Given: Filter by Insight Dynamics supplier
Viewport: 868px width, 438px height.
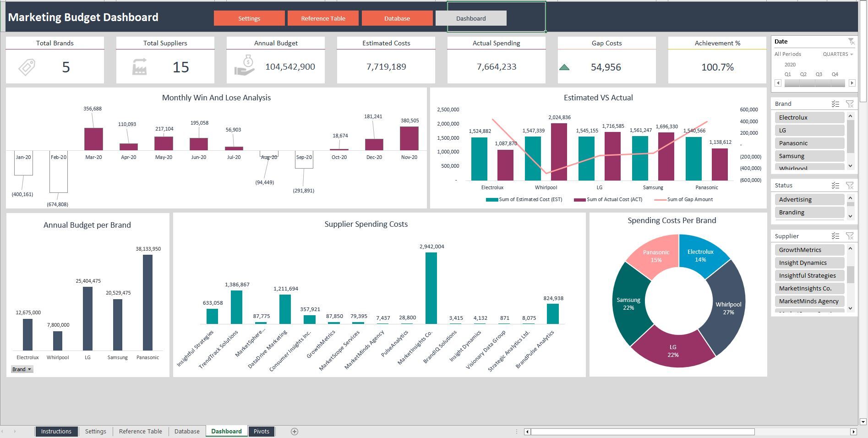Looking at the screenshot, I should [x=809, y=263].
